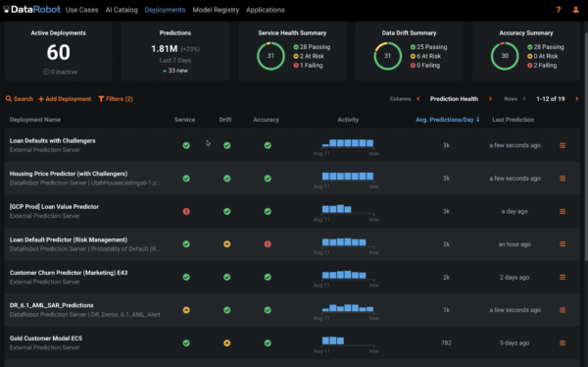Click the Accuracy column header
588x367 pixels.
[266, 120]
